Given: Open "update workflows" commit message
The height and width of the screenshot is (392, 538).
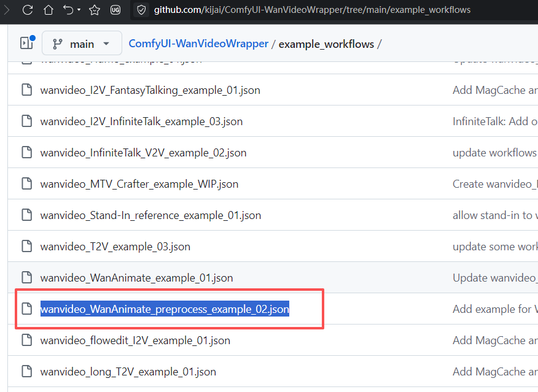Looking at the screenshot, I should [x=495, y=153].
